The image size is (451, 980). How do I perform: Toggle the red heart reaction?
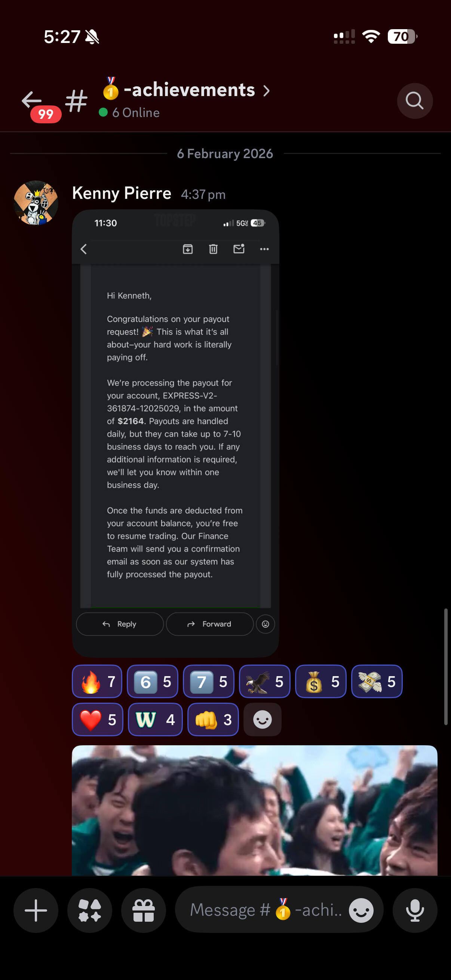tap(98, 719)
